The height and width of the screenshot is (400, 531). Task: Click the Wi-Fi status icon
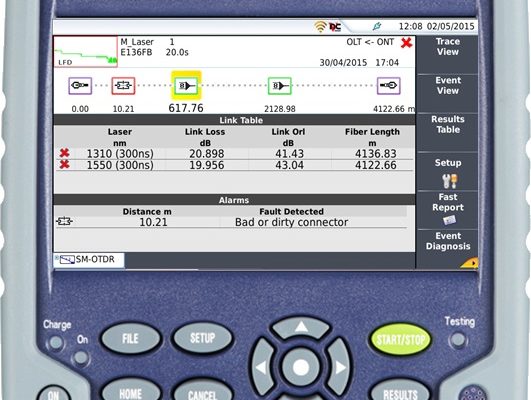pyautogui.click(x=320, y=26)
